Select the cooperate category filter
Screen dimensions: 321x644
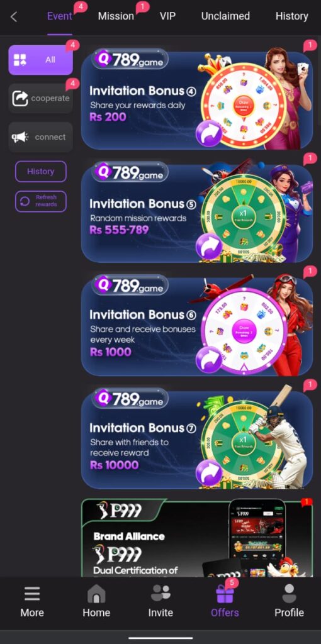click(41, 99)
